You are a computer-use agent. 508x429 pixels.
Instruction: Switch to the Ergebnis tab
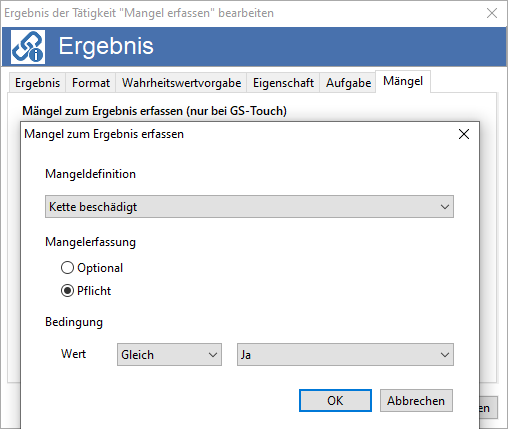click(37, 83)
